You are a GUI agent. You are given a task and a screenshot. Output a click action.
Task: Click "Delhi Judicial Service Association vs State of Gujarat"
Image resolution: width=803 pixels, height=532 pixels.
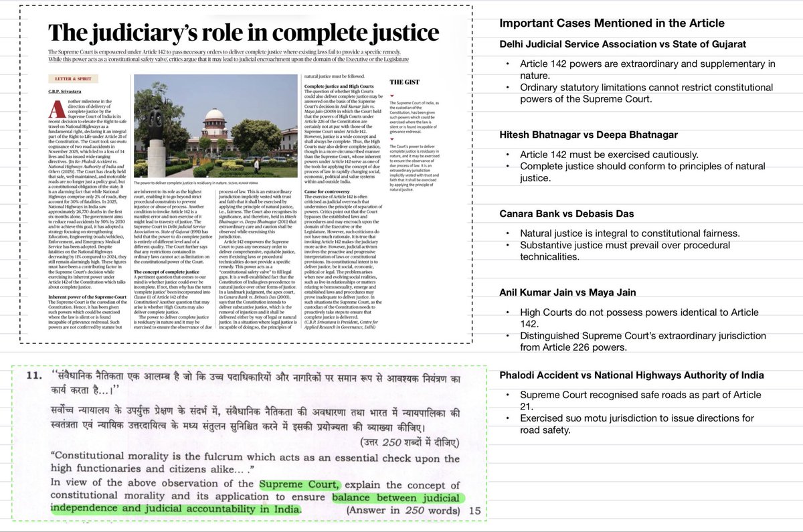coord(623,44)
